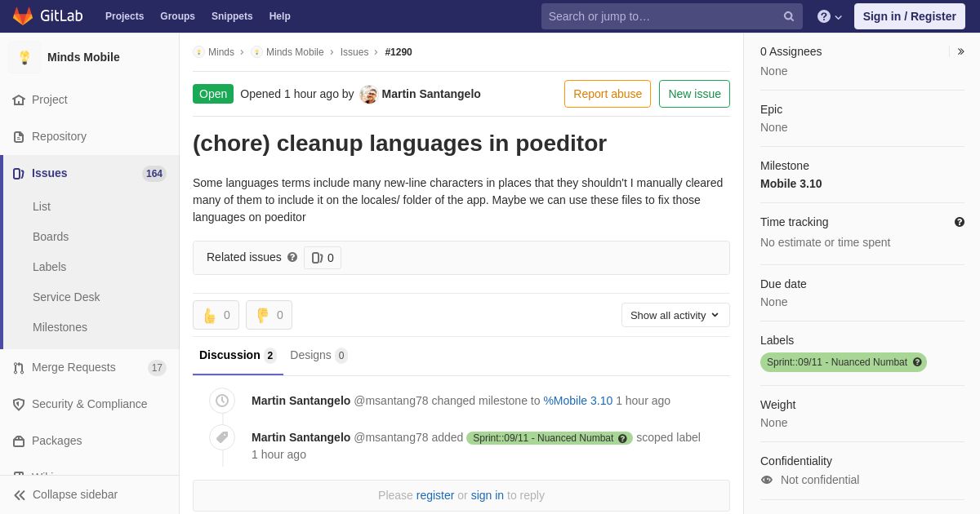Screen dimensions: 980x514
Task: Open Labels under Issues
Action: (x=49, y=267)
